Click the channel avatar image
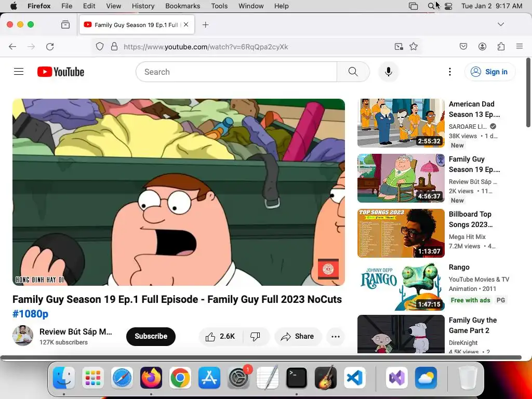The image size is (532, 399). 23,336
